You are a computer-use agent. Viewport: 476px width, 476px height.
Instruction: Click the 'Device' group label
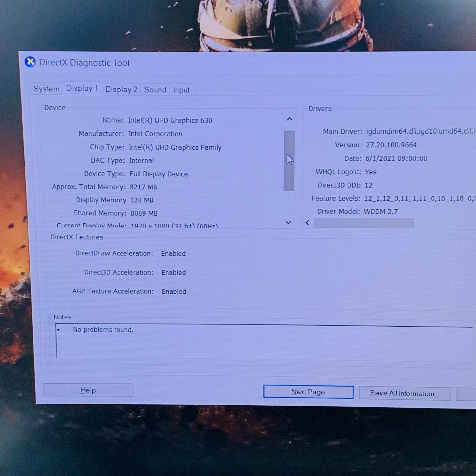click(55, 108)
